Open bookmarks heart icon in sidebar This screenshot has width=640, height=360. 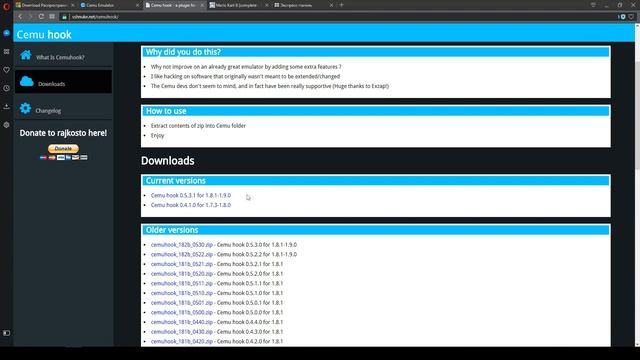click(x=6, y=70)
